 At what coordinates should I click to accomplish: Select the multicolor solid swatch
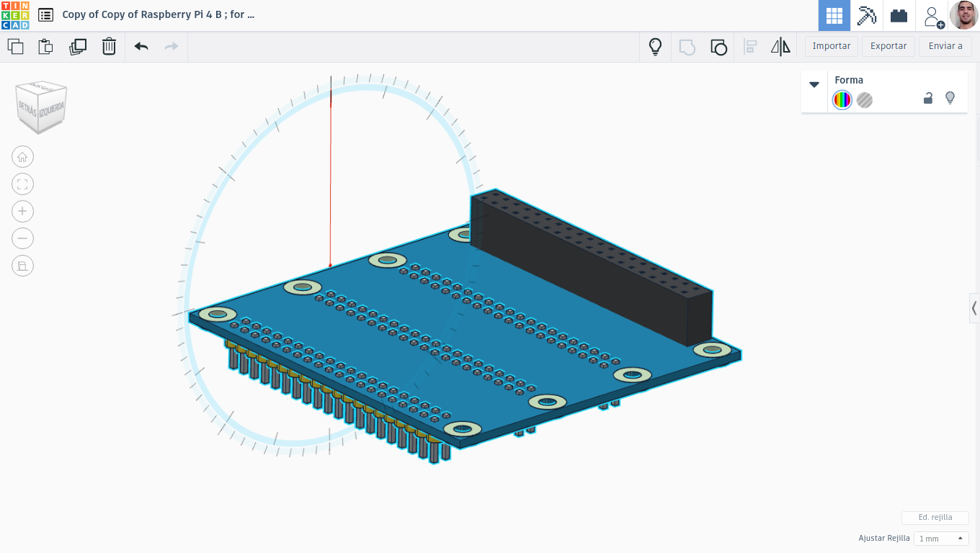[842, 100]
